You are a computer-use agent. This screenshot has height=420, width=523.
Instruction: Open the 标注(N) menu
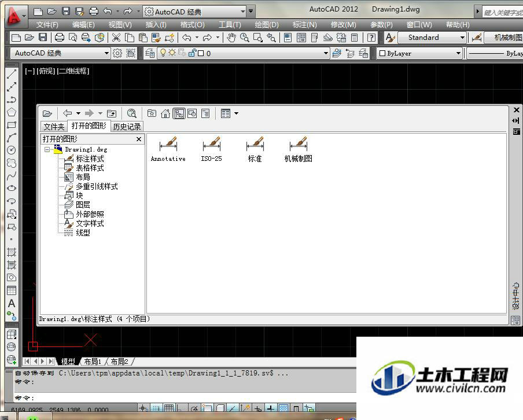[x=304, y=25]
